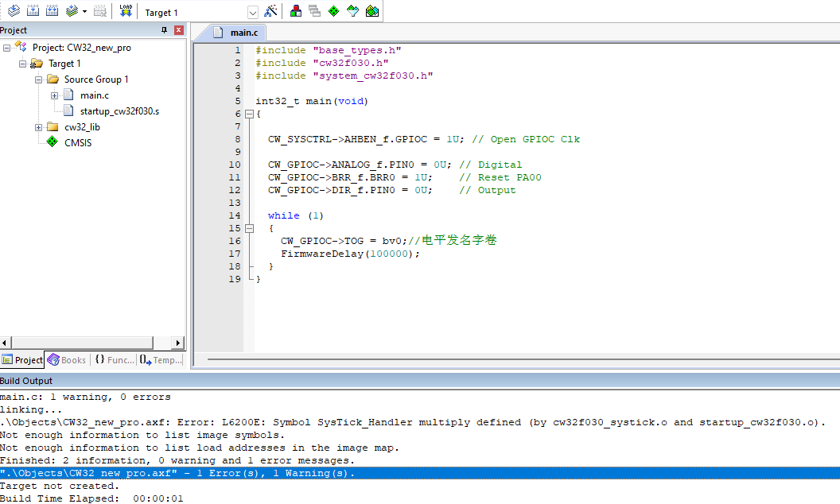Viewport: 840px width, 504px height.
Task: Select startup_cw32f030.s file in tree
Action: [x=119, y=111]
